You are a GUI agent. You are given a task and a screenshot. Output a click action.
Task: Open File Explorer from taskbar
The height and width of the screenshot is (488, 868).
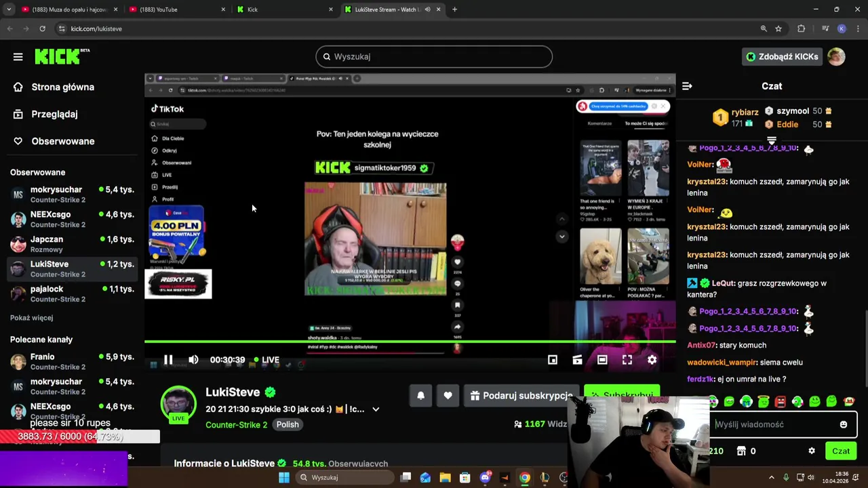coord(445,478)
